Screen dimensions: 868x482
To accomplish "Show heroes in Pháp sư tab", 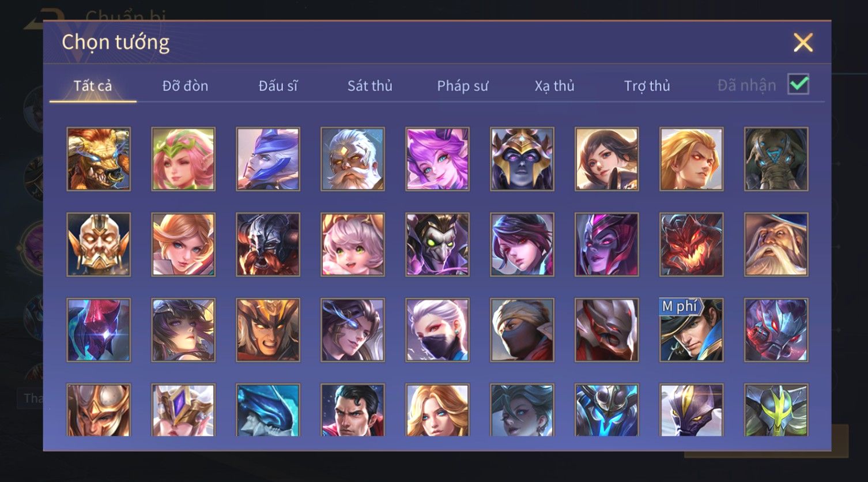I will click(462, 86).
